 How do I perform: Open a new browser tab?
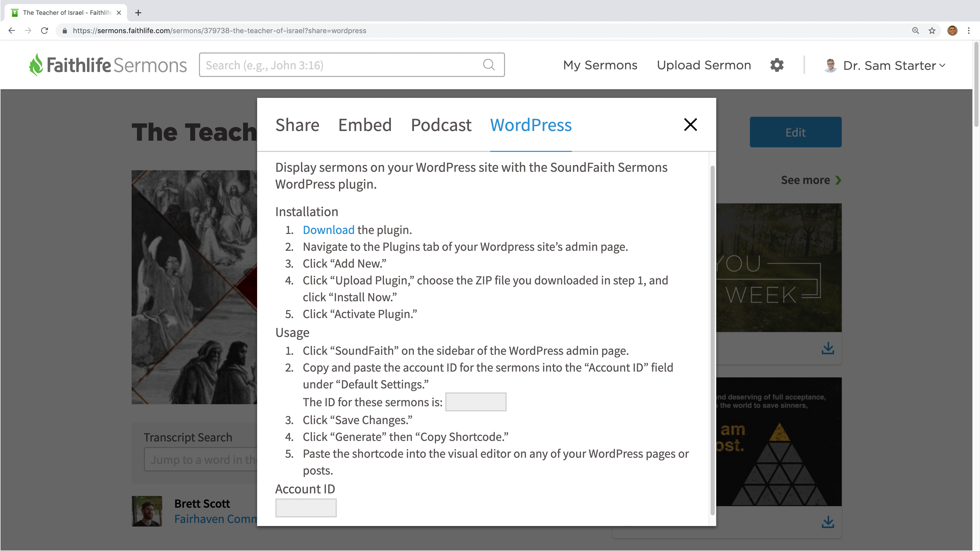tap(139, 12)
